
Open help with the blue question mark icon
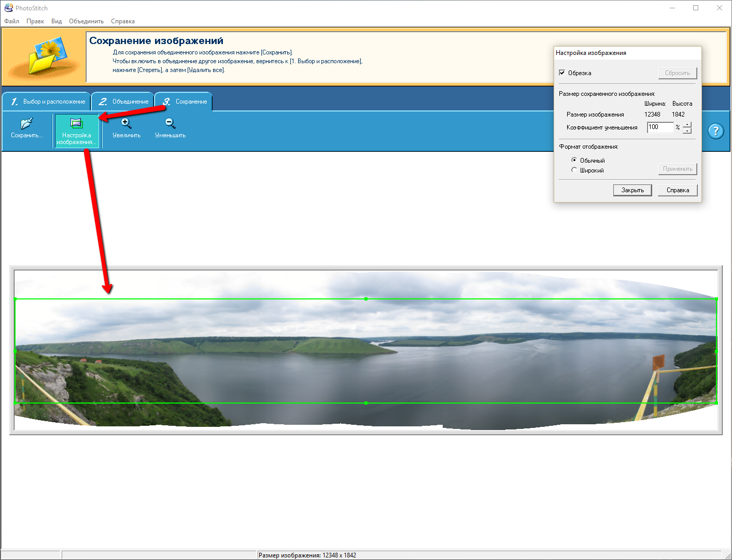(715, 131)
